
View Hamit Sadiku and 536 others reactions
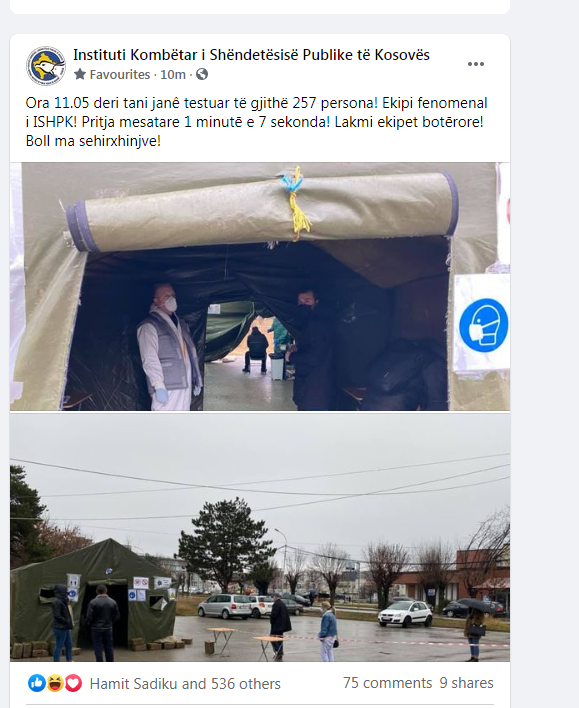[185, 684]
